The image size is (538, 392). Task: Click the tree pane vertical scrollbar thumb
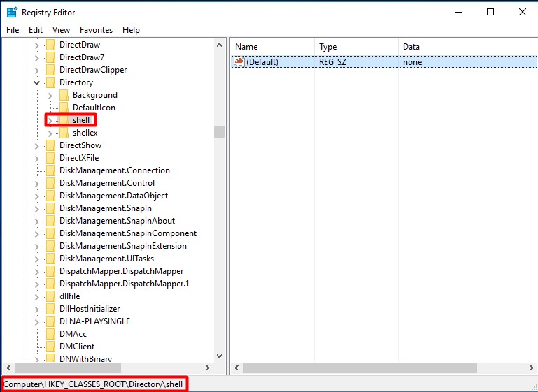point(219,131)
